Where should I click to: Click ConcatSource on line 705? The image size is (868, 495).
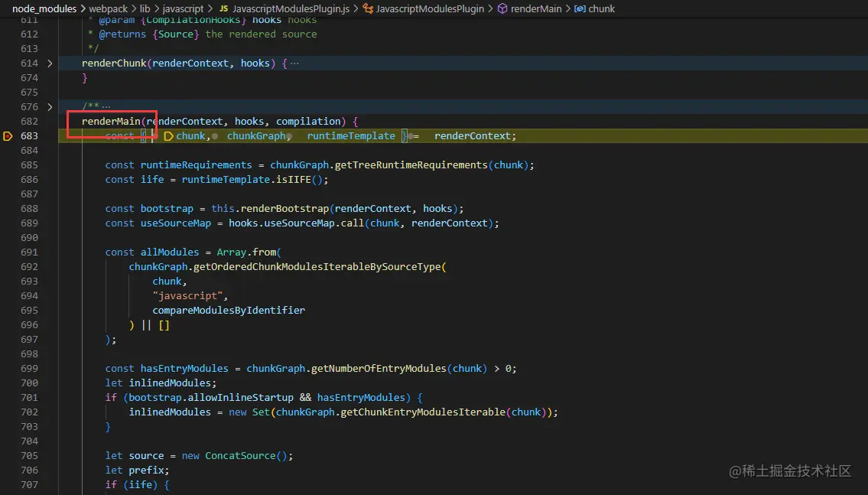pos(240,456)
